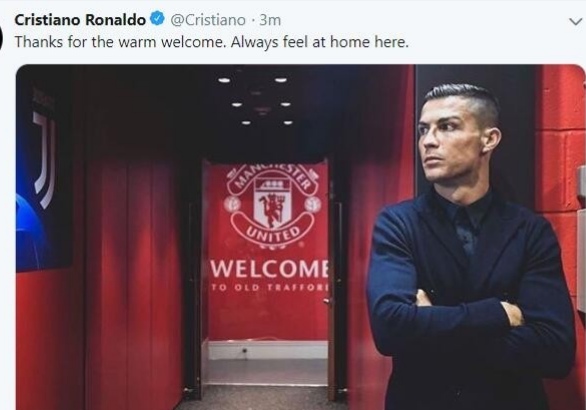
Task: Click the blue verified badge icon
Action: [157, 19]
